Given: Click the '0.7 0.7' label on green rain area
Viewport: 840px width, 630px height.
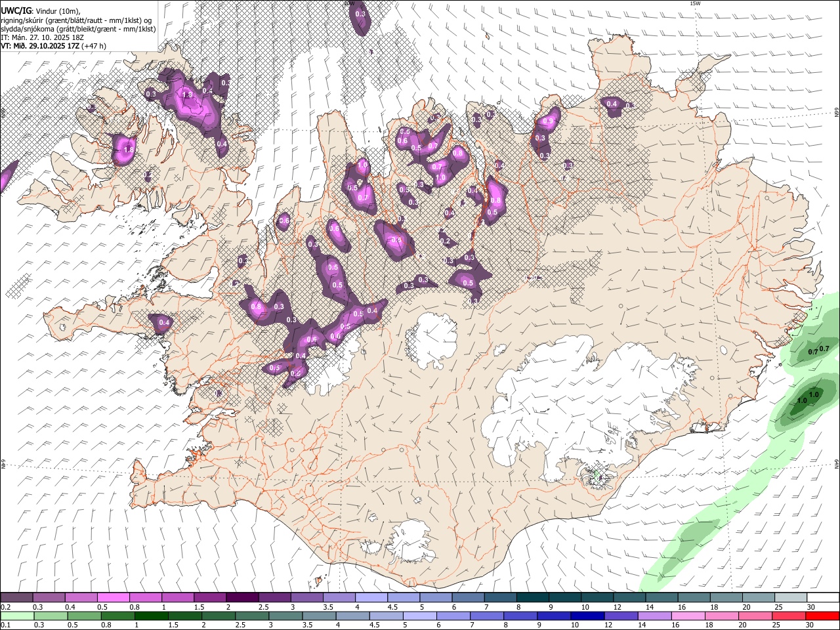Looking at the screenshot, I should point(819,350).
